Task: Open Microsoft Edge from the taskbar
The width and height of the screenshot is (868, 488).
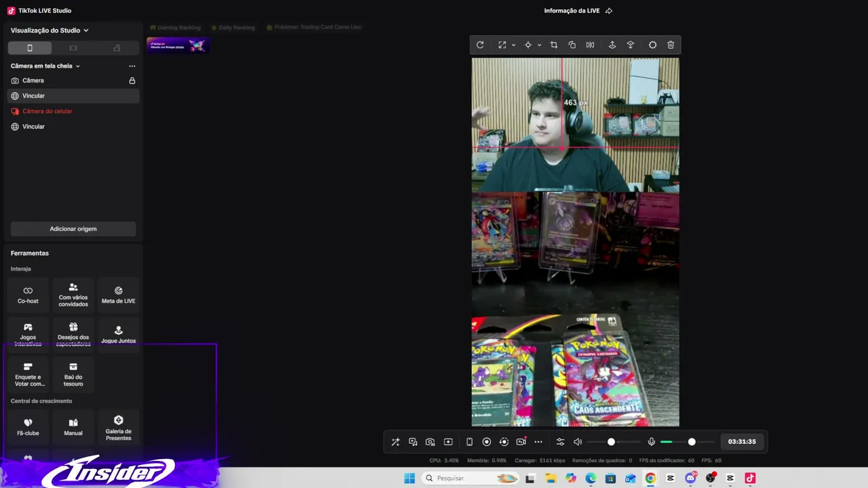Action: (591, 479)
